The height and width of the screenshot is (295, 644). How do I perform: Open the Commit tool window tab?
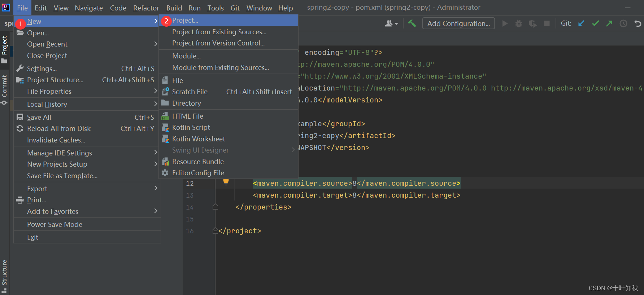(x=4, y=90)
